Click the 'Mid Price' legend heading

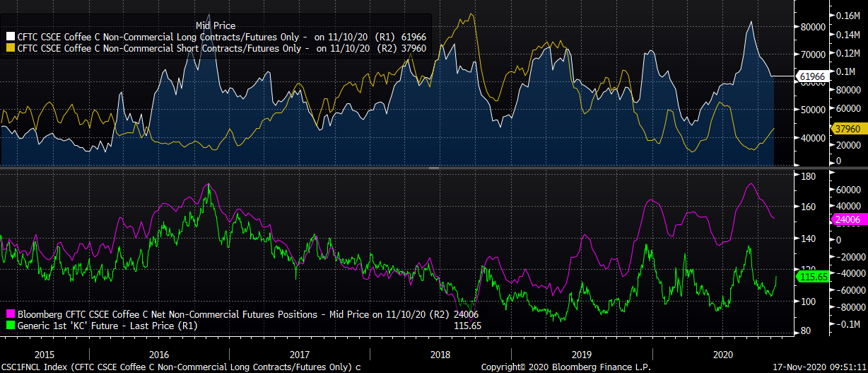[216, 25]
